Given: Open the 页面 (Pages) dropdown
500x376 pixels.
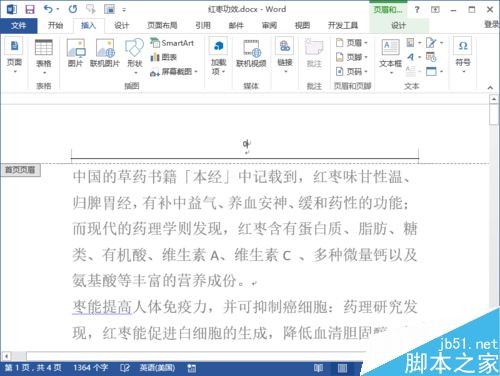Looking at the screenshot, I should (x=14, y=56).
